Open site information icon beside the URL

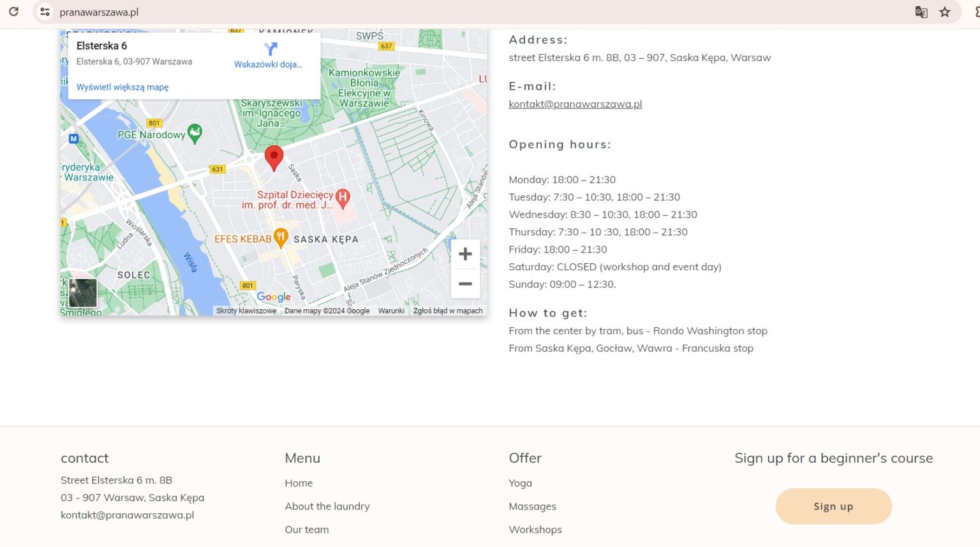44,11
